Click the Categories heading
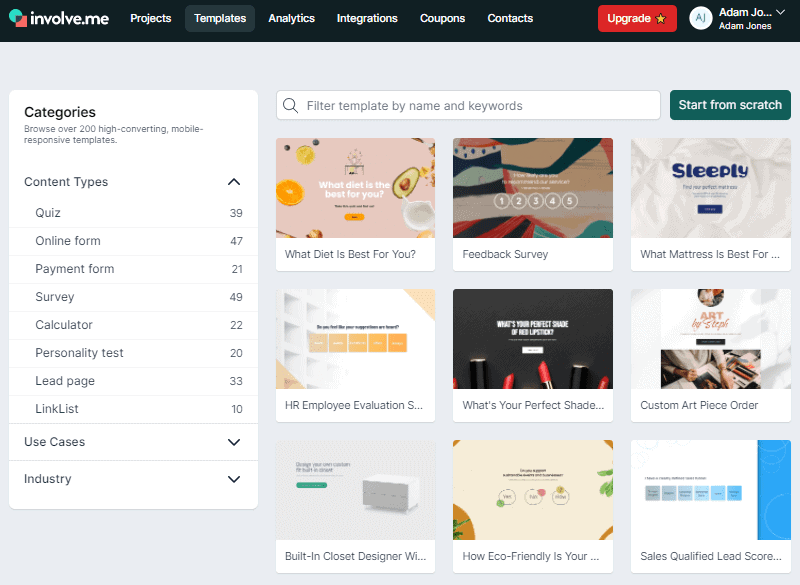The width and height of the screenshot is (800, 585). (x=60, y=112)
